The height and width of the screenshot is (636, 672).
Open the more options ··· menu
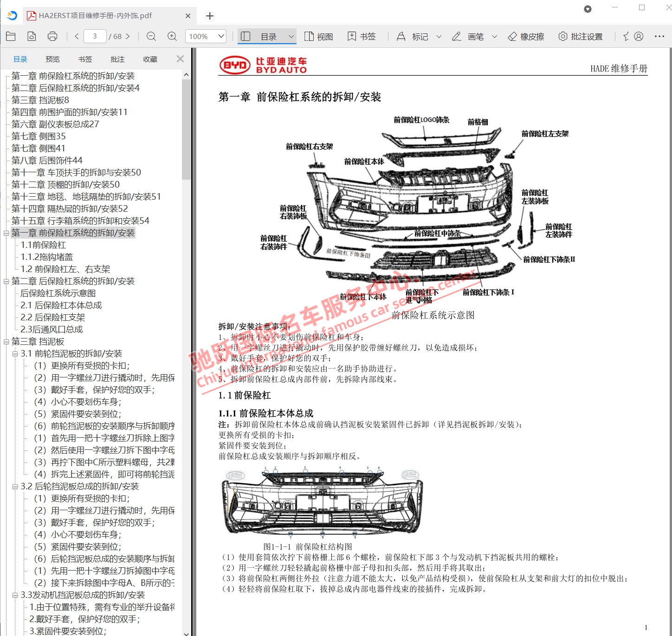(659, 36)
